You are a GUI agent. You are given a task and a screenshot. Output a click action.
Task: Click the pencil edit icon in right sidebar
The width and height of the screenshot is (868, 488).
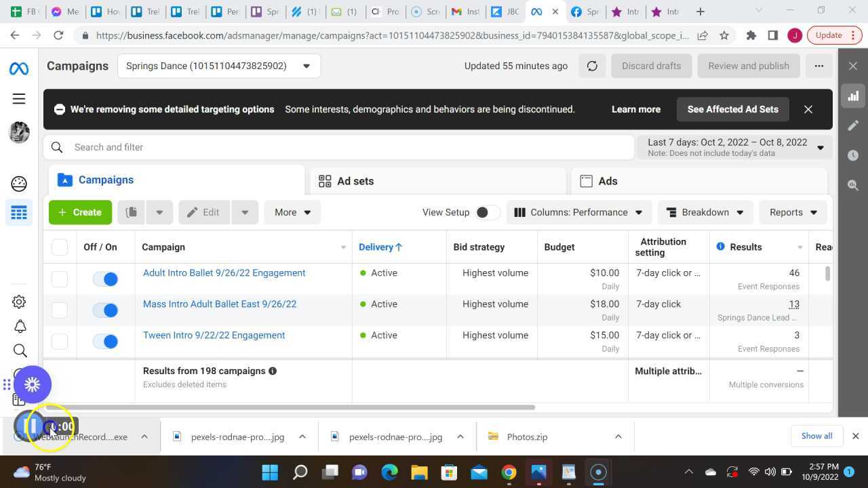(853, 125)
